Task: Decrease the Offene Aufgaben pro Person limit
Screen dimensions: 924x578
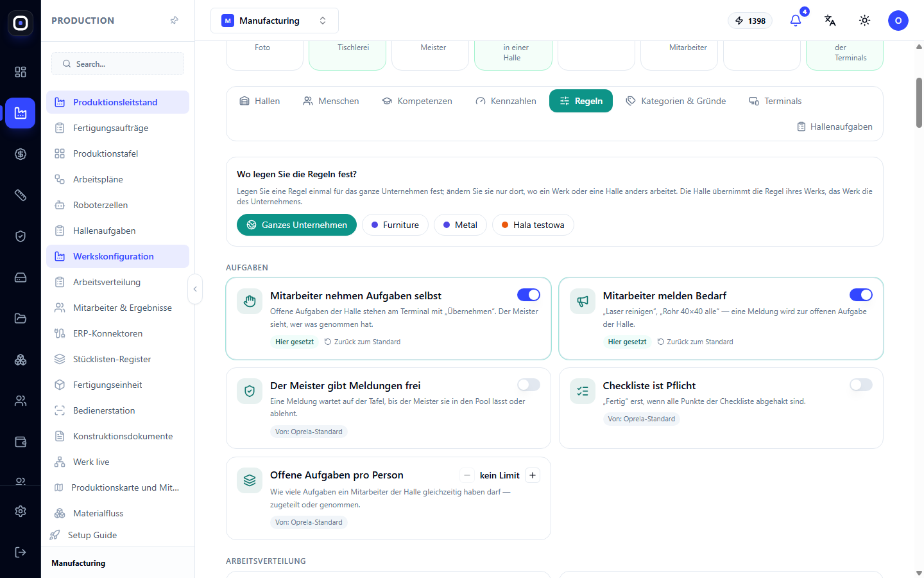Action: [467, 475]
